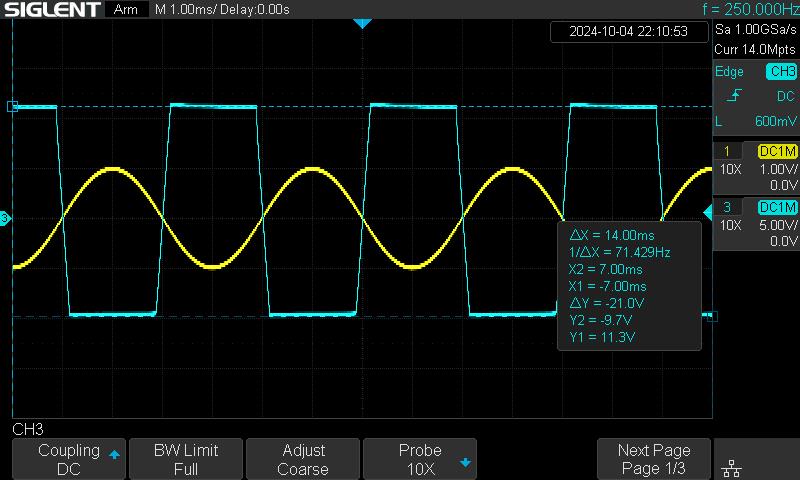The image size is (800, 480).
Task: Click the trigger position marker at top
Action: (x=363, y=22)
